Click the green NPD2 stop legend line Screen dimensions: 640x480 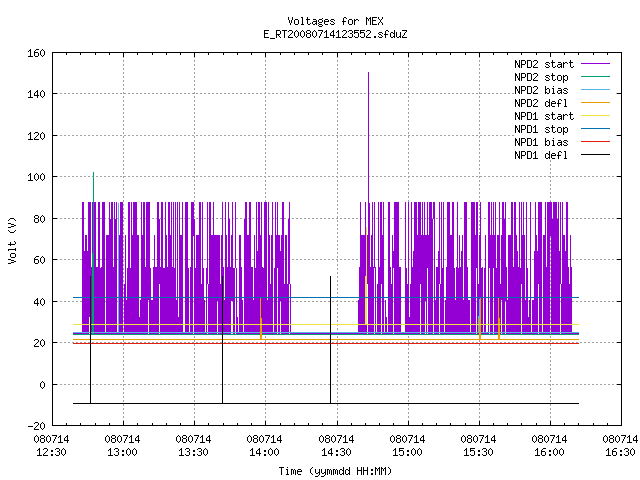[x=595, y=77]
